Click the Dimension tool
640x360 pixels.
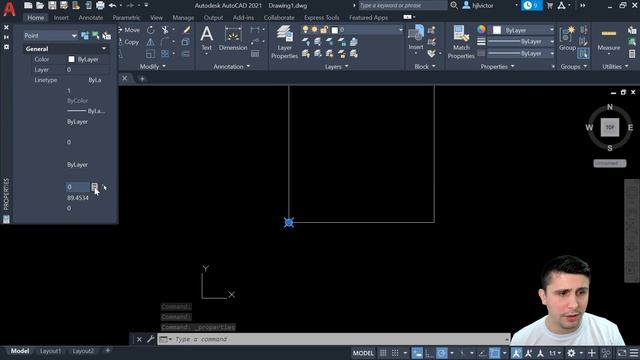click(233, 39)
